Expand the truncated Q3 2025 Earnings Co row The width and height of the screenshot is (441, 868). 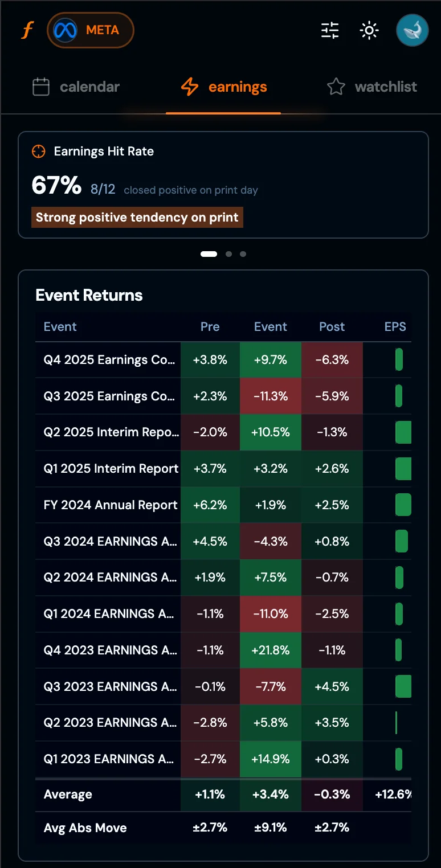click(108, 396)
